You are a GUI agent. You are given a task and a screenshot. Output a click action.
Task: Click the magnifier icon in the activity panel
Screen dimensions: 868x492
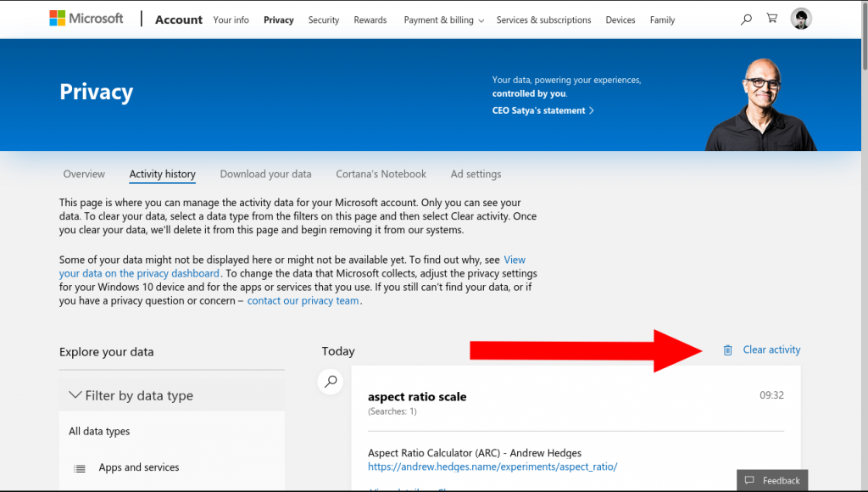click(x=330, y=382)
